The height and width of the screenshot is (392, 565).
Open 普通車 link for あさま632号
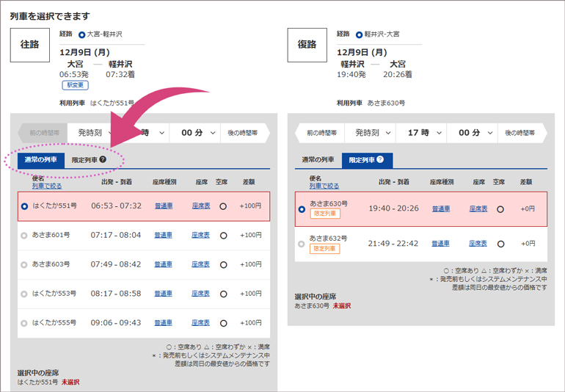pyautogui.click(x=440, y=244)
